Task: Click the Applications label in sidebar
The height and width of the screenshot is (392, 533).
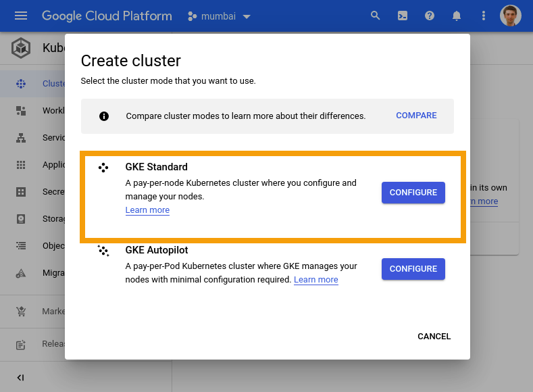Action: tap(53, 164)
